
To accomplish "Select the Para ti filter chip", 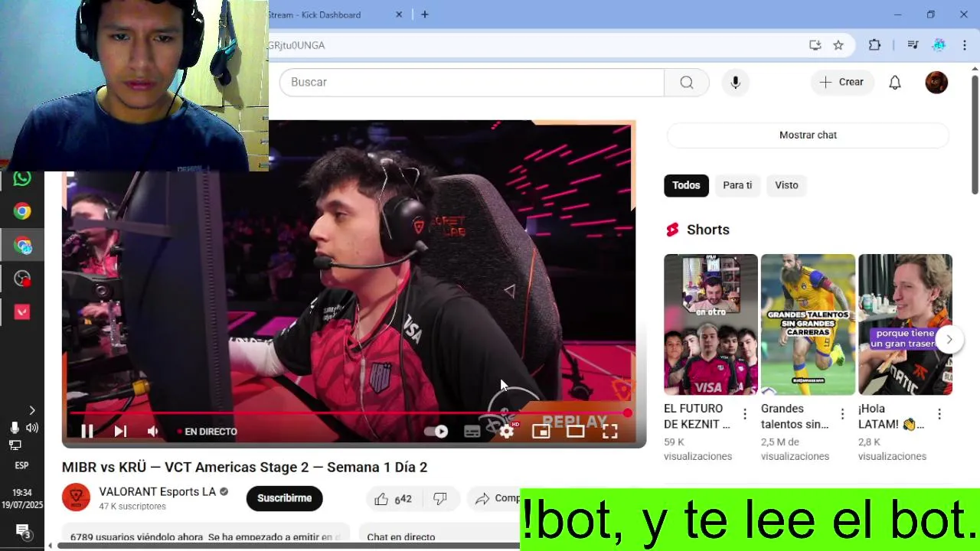I will (737, 185).
